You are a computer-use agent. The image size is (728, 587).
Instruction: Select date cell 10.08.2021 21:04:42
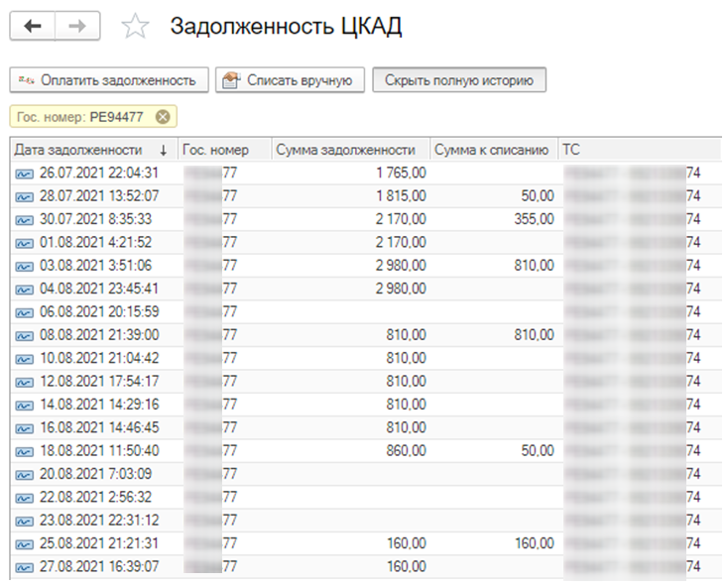(99, 358)
